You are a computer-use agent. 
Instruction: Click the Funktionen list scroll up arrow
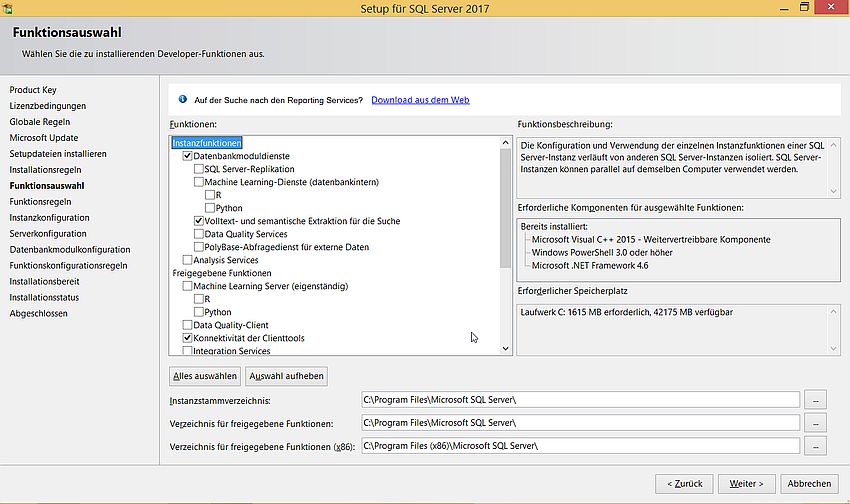point(505,143)
